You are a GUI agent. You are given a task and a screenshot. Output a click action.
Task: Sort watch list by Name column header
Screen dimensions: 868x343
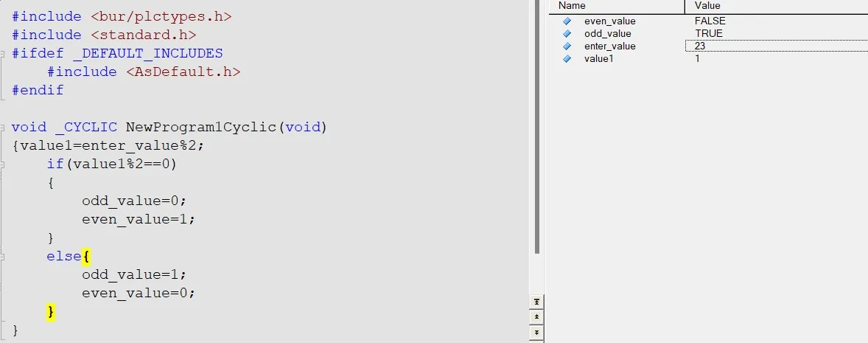(616, 6)
